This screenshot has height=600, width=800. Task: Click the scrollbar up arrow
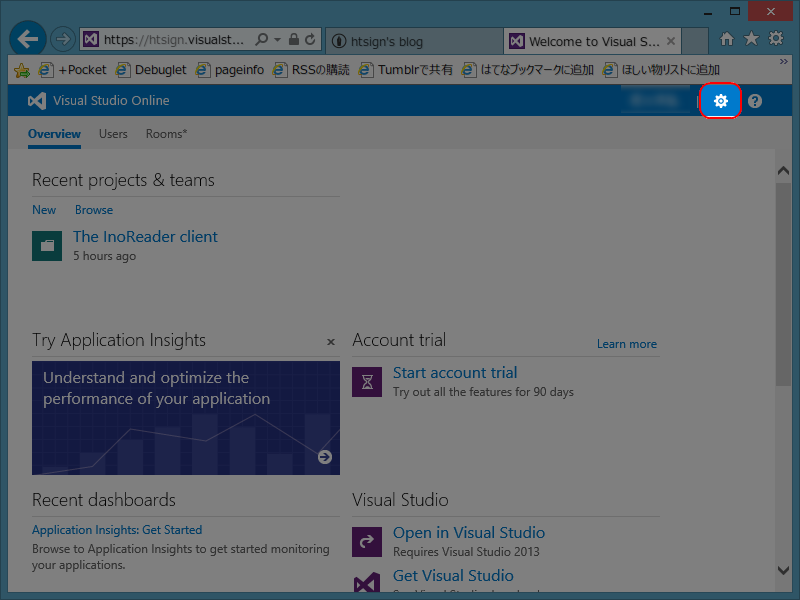click(783, 171)
